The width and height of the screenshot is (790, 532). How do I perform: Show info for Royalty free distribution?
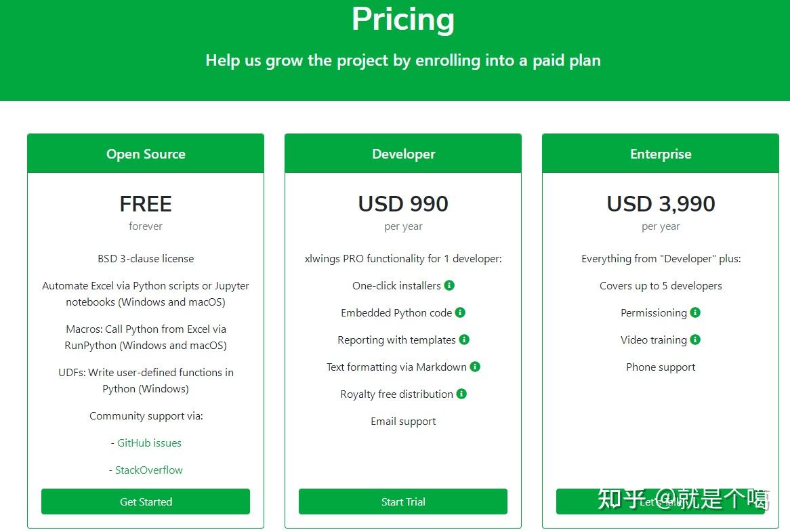pyautogui.click(x=461, y=394)
